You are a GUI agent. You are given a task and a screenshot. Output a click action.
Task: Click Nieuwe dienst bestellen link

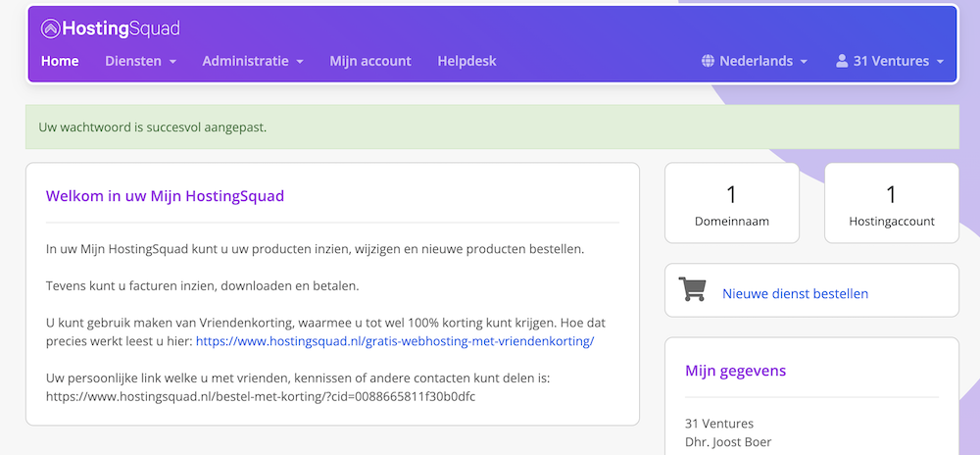795,294
